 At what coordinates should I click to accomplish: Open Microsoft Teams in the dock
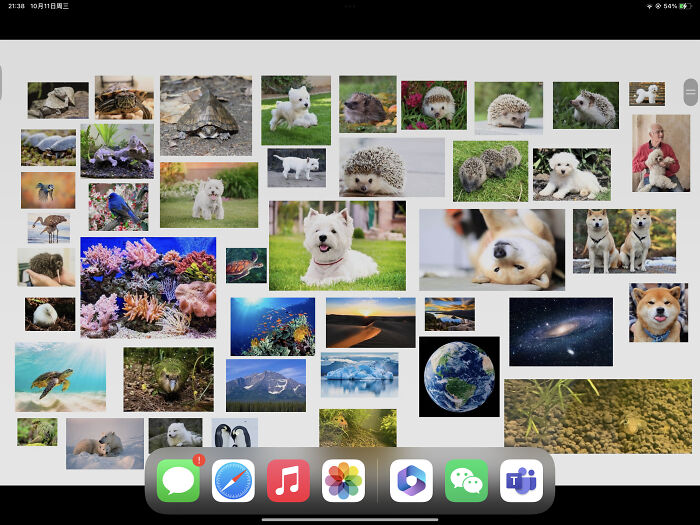coord(521,481)
